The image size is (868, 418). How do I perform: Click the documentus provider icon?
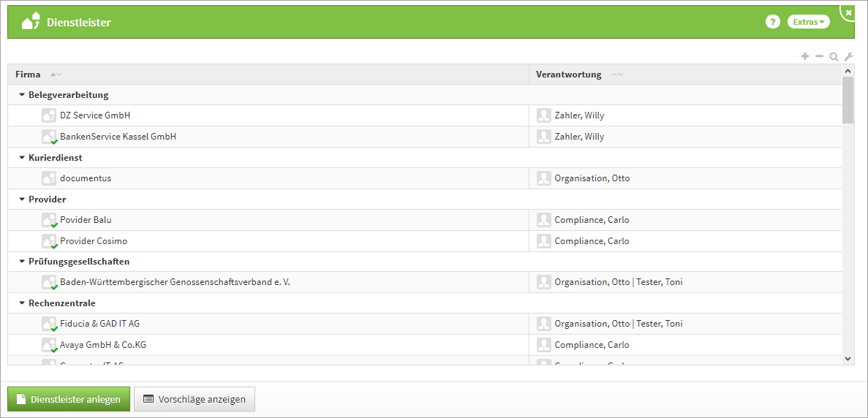pos(49,178)
